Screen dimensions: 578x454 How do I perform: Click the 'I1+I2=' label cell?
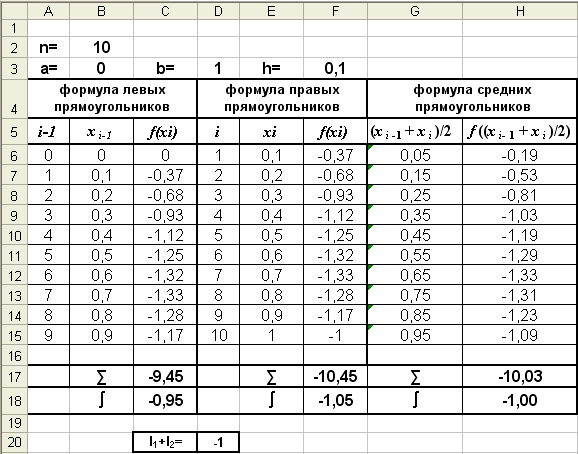click(165, 442)
